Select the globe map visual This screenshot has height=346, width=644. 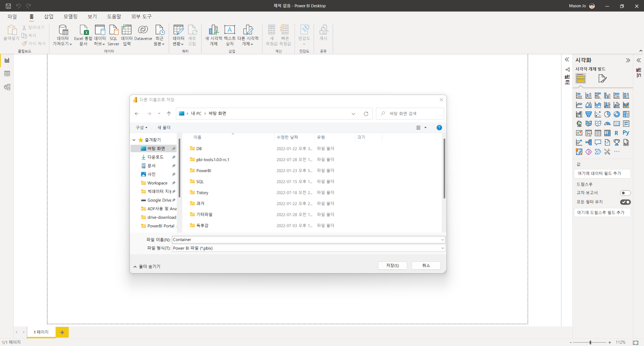point(579,124)
